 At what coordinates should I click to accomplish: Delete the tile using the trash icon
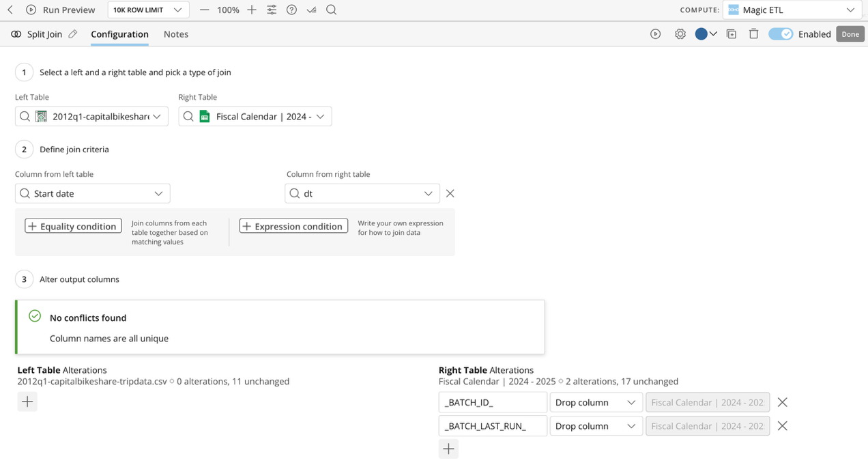(x=753, y=33)
